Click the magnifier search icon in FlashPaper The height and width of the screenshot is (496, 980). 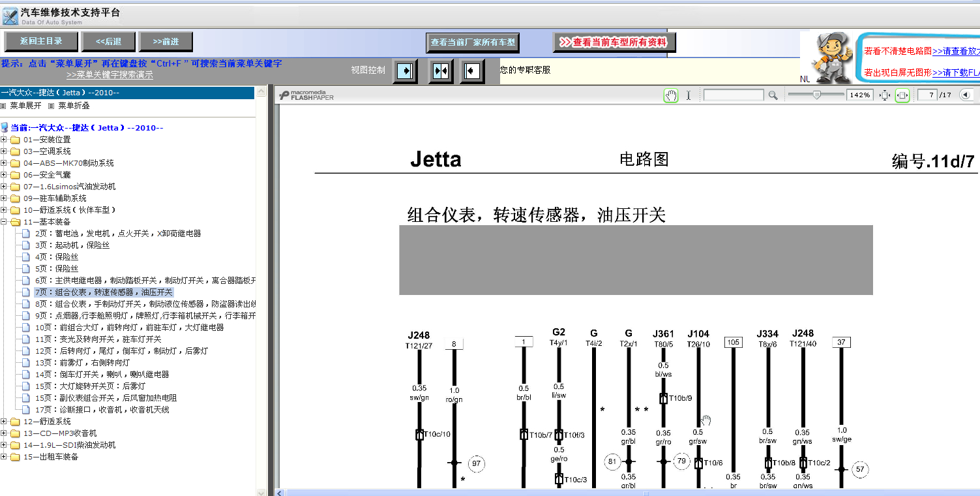773,95
